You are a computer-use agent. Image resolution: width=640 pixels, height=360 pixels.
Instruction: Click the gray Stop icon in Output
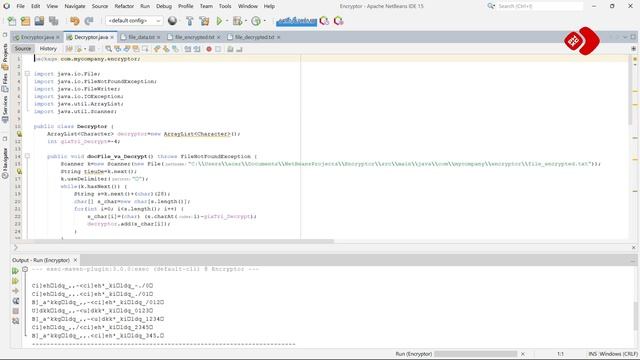click(16, 311)
